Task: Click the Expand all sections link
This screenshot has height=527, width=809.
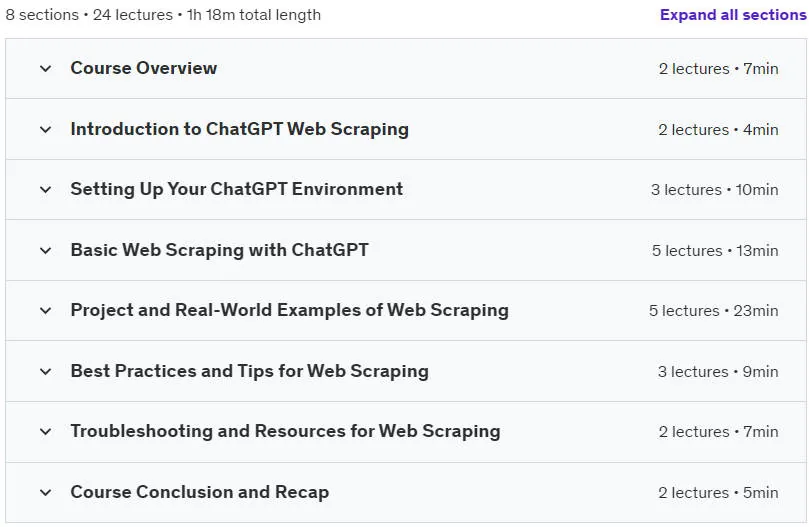Action: click(733, 14)
